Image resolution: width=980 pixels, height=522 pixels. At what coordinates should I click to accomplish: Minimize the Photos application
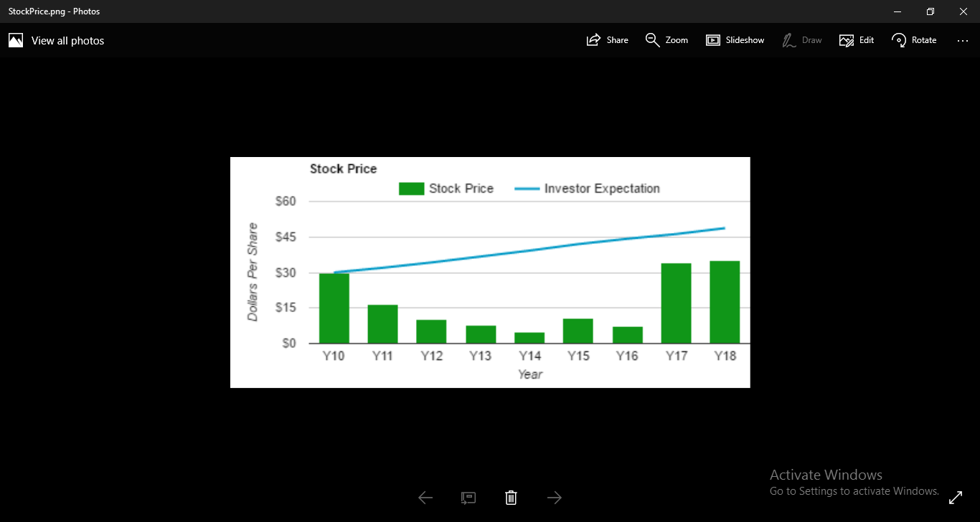click(x=897, y=11)
